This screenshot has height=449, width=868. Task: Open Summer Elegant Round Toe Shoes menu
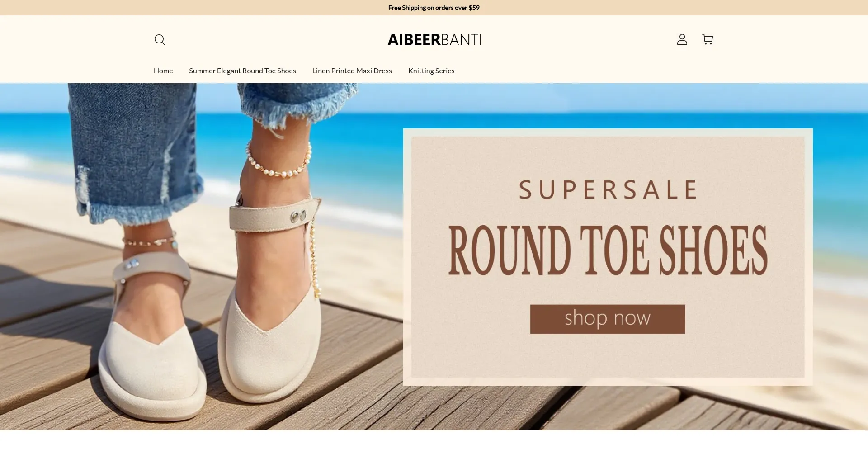[x=242, y=71]
